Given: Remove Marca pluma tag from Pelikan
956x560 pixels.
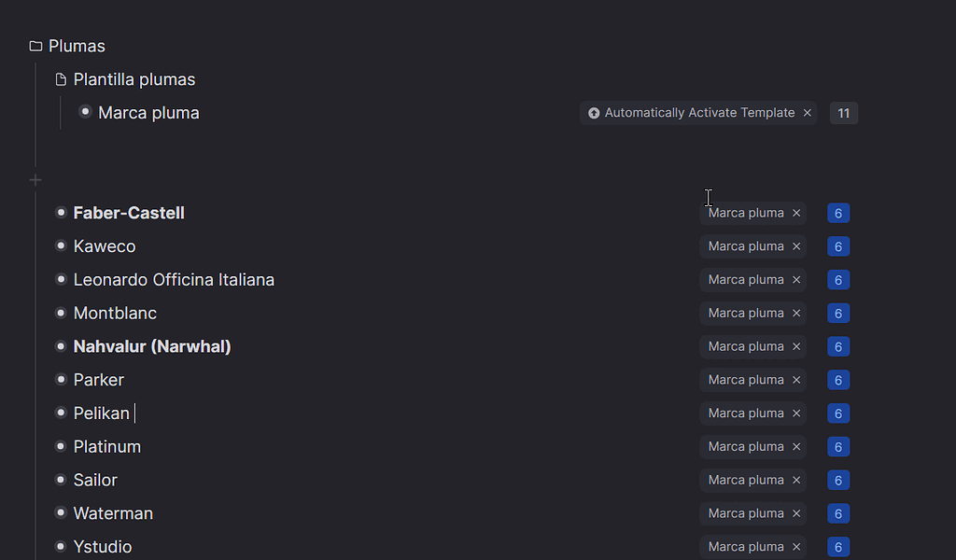Looking at the screenshot, I should coord(796,413).
